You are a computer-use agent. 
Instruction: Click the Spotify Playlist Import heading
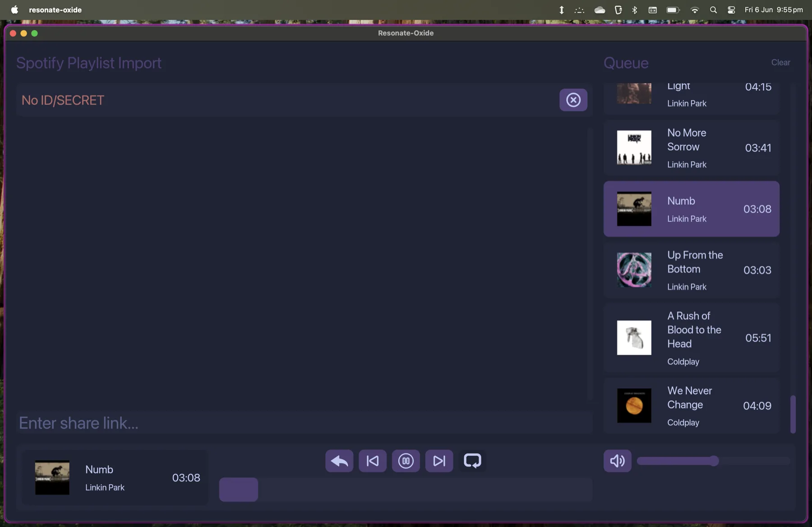click(89, 63)
